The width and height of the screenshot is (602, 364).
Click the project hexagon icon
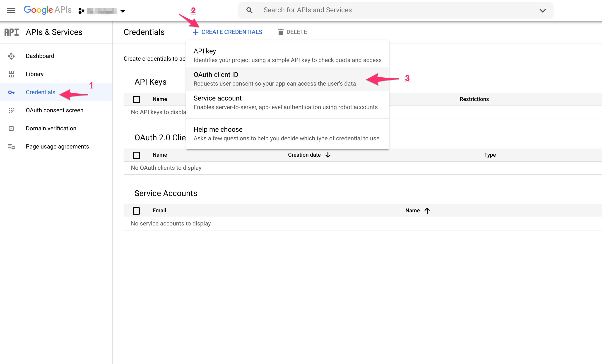coord(81,11)
